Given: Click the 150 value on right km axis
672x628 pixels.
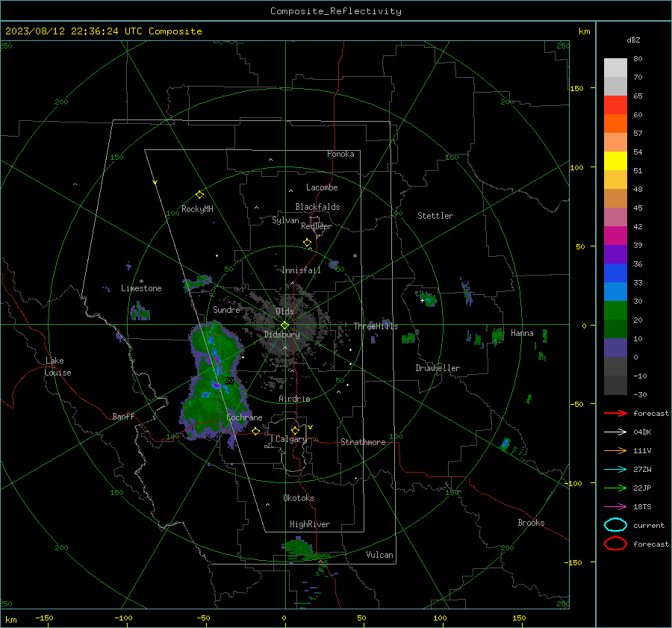Looking at the screenshot, I should coord(576,88).
